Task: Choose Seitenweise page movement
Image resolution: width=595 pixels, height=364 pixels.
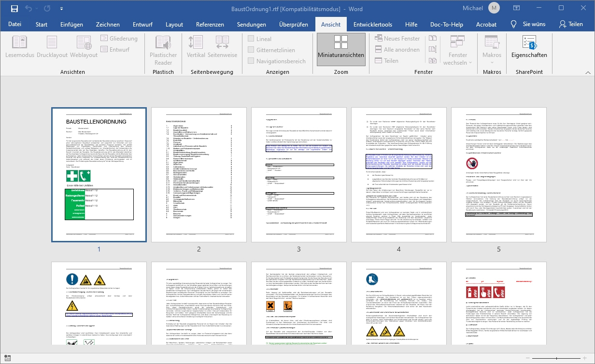Action: pos(222,47)
